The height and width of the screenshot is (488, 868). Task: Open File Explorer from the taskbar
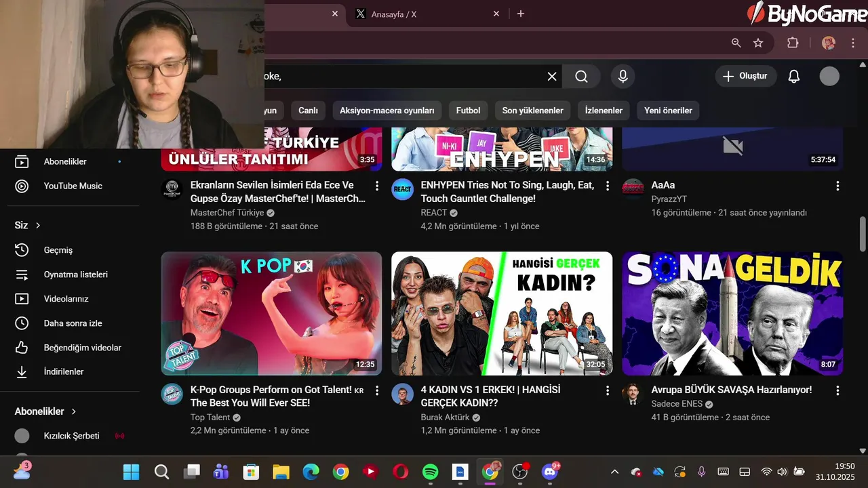[281, 472]
